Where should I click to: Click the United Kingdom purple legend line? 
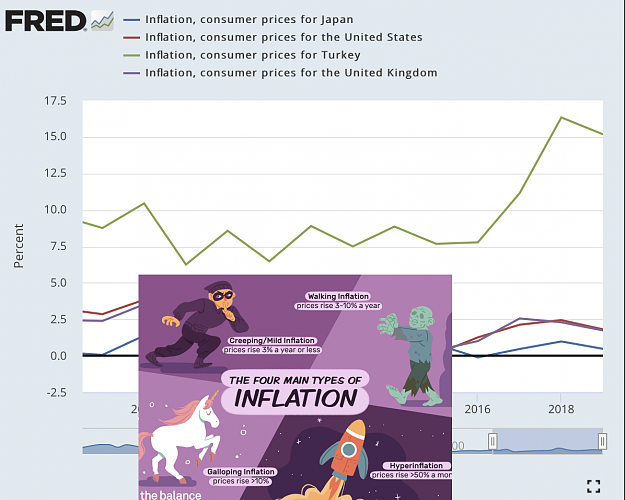132,73
